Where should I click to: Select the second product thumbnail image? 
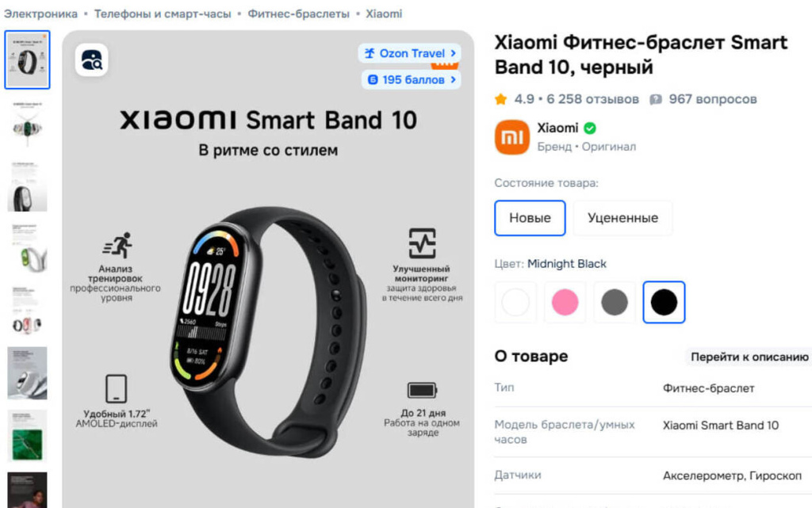pyautogui.click(x=27, y=124)
